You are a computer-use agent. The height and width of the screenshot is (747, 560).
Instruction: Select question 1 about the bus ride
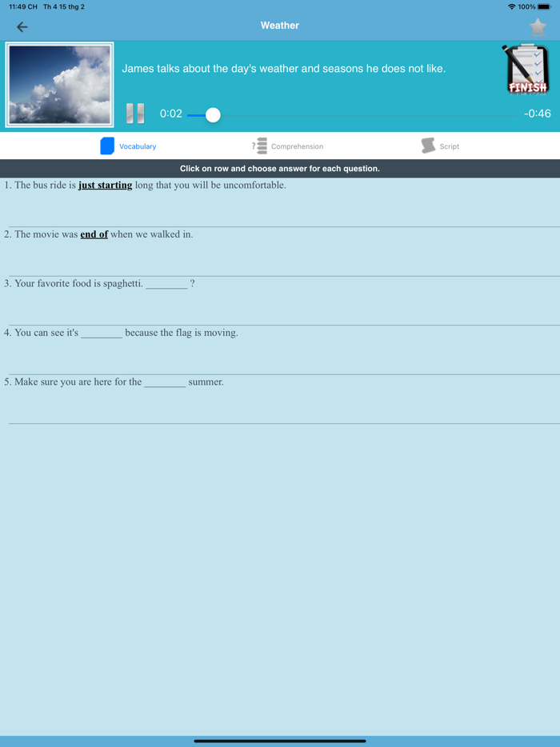pos(280,202)
